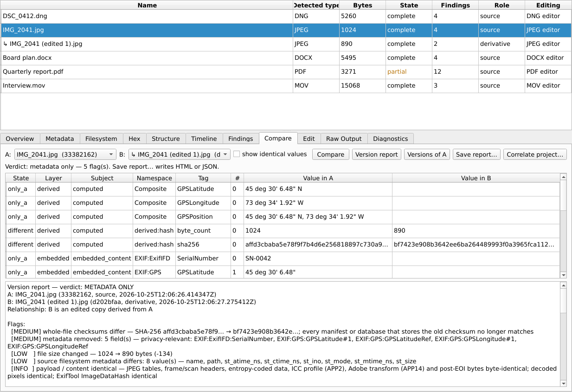The height and width of the screenshot is (392, 572).
Task: Click the Editing column header
Action: pos(548,5)
